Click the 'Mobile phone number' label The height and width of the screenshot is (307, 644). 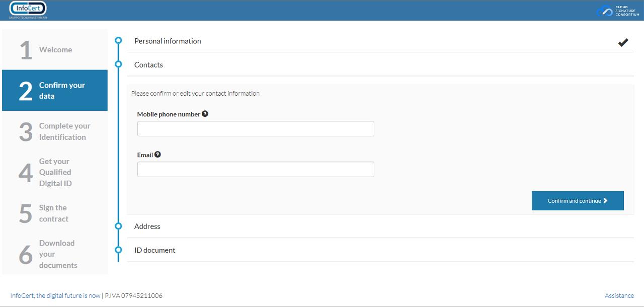(x=169, y=114)
